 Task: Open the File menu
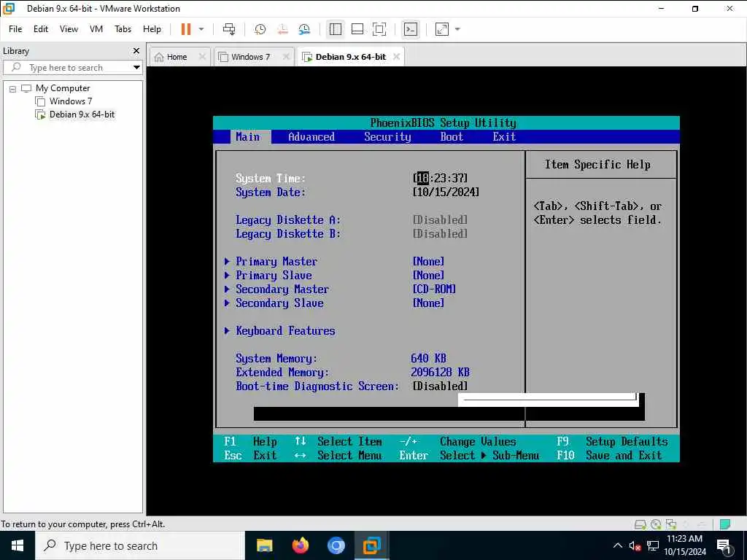[x=15, y=29]
